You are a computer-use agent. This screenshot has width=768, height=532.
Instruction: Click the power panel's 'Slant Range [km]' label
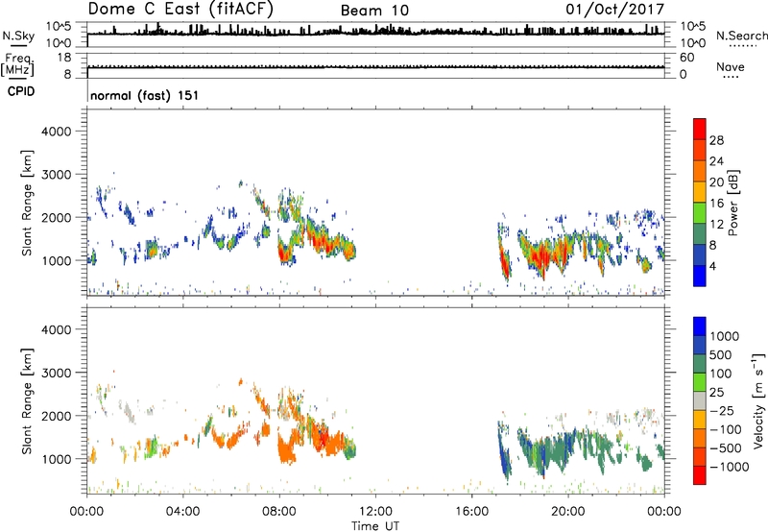[27, 203]
